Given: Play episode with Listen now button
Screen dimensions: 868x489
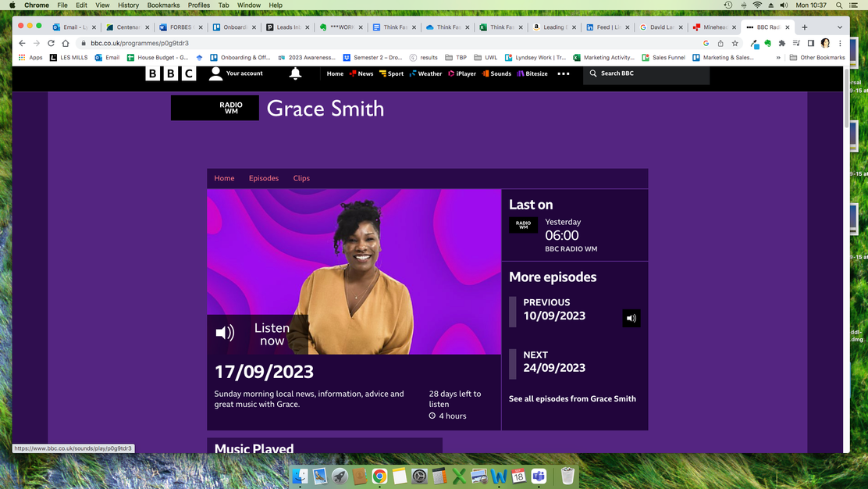Looking at the screenshot, I should point(258,334).
